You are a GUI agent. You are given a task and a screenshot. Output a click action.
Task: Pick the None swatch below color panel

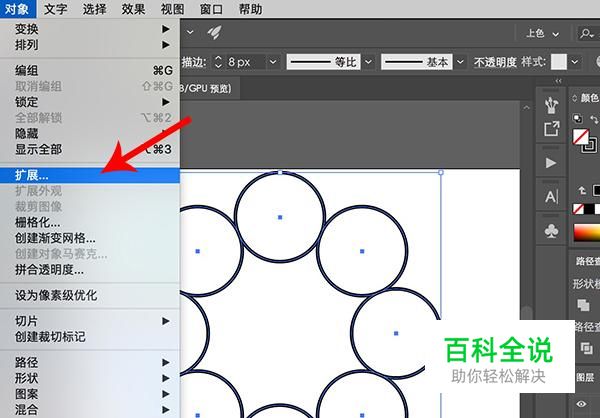click(x=578, y=209)
